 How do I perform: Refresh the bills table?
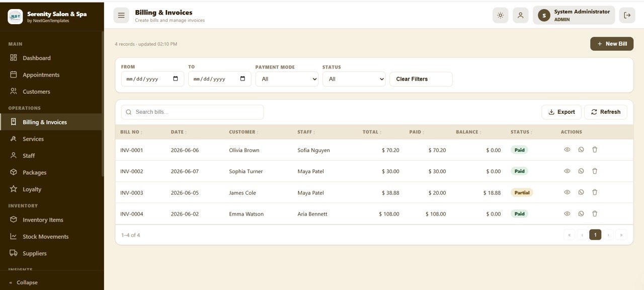pyautogui.click(x=606, y=112)
